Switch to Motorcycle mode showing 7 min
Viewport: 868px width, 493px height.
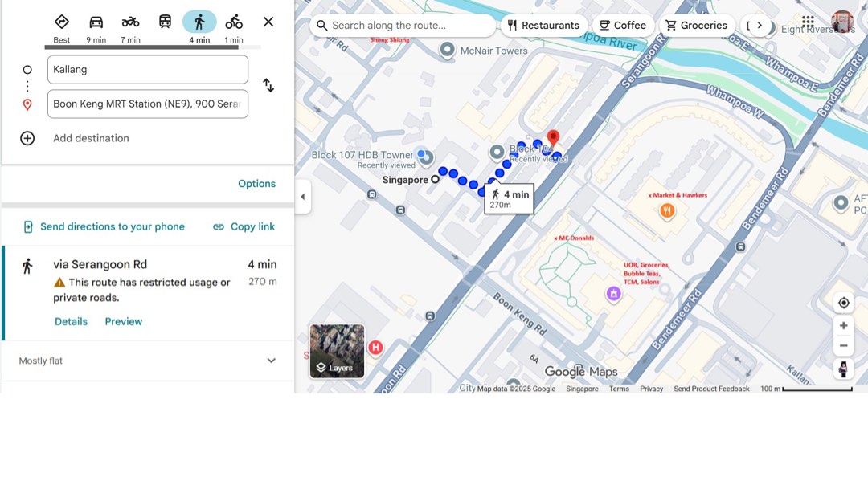tap(131, 28)
